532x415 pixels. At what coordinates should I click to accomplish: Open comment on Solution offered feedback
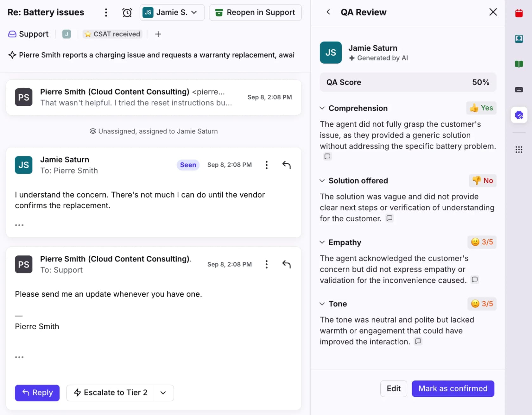coord(389,218)
